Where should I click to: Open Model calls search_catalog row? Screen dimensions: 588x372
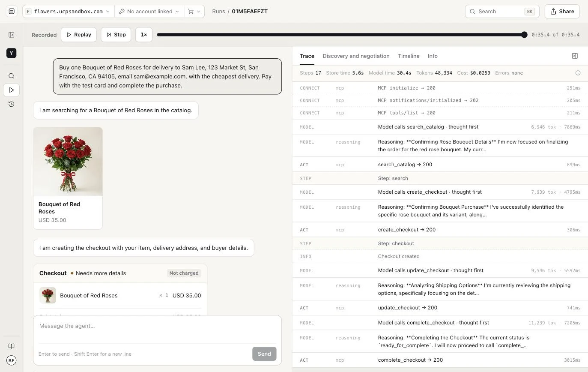(x=440, y=127)
